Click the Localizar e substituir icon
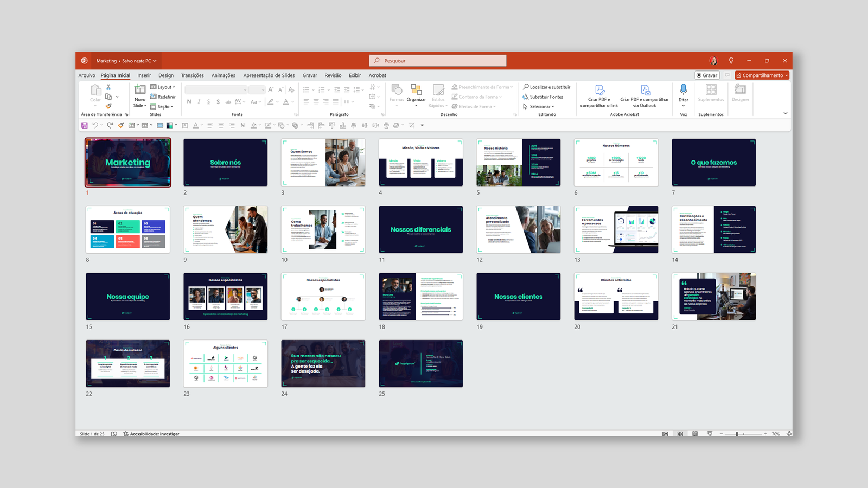Viewport: 868px width, 488px height. 526,87
